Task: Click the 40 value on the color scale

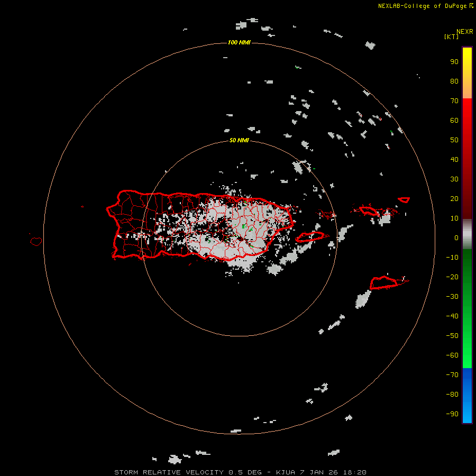Action: (454, 160)
